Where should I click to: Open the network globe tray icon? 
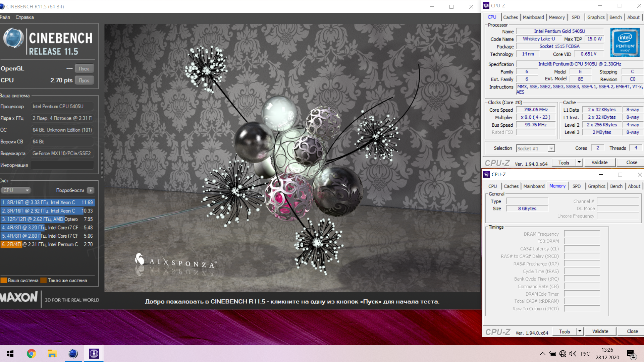click(563, 354)
